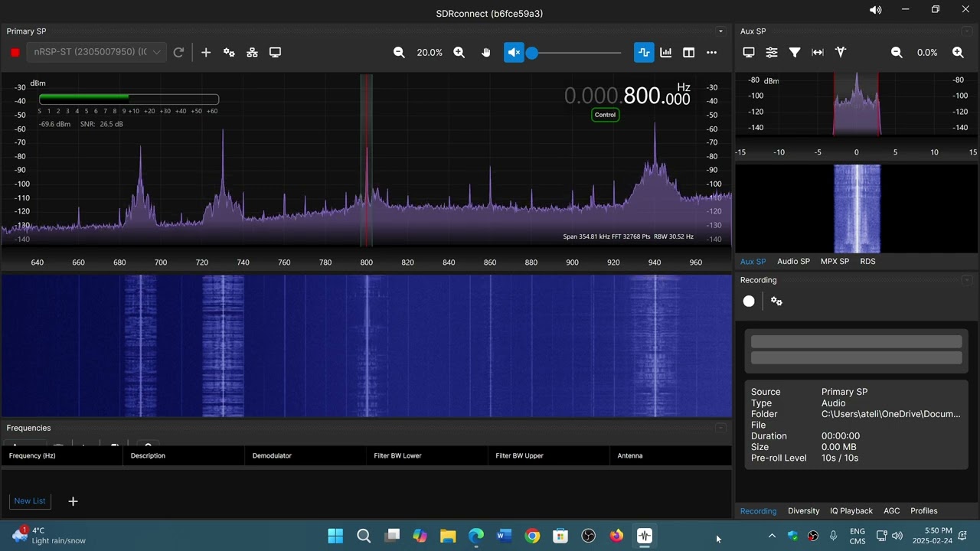Switch to the Audio SP tab
Image resolution: width=980 pixels, height=551 pixels.
pos(793,261)
